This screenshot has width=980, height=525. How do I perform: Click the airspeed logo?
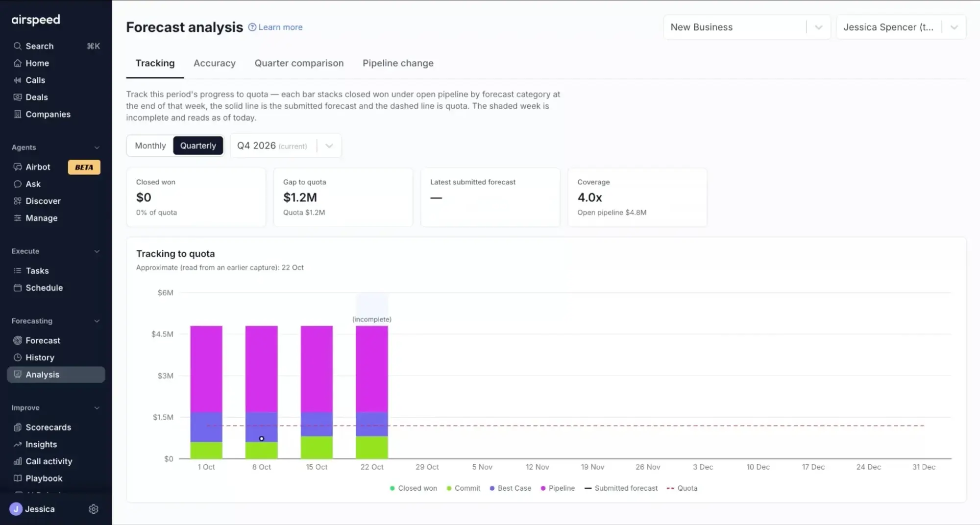pyautogui.click(x=36, y=20)
